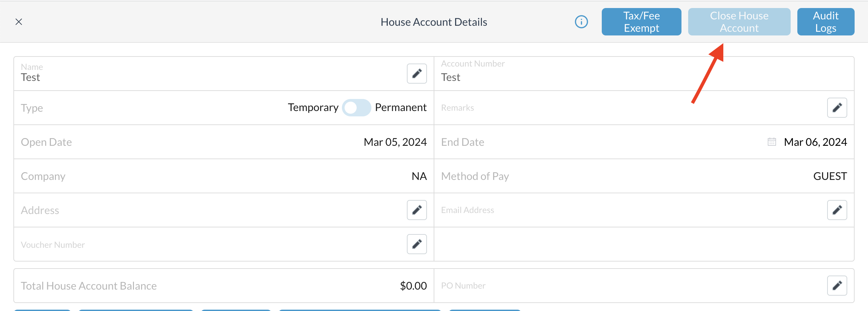Edit the Address using pencil icon
The image size is (868, 311).
coord(417,210)
